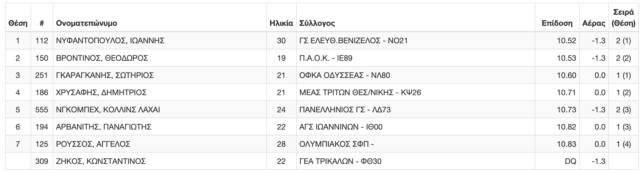
Task: Select athlete ΖΗΚΟΣ, ΚΩΝΣΤΑΝΤΙΝΟΣ
Action: tap(101, 161)
